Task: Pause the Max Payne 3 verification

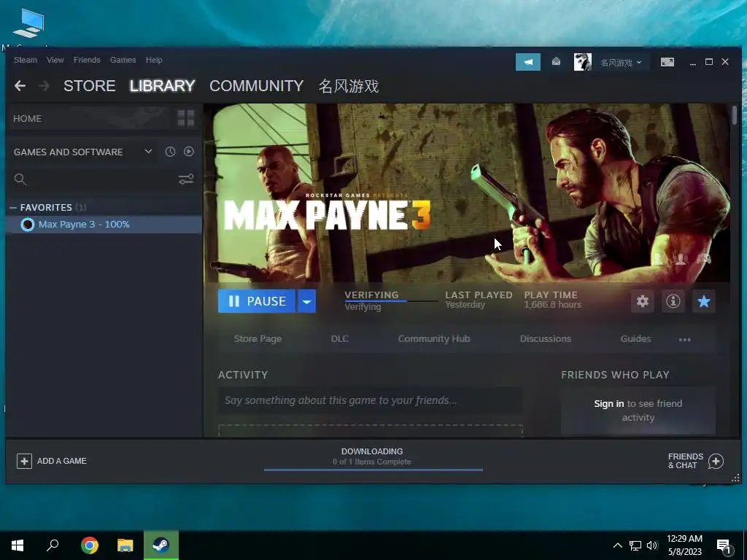Action: click(257, 301)
